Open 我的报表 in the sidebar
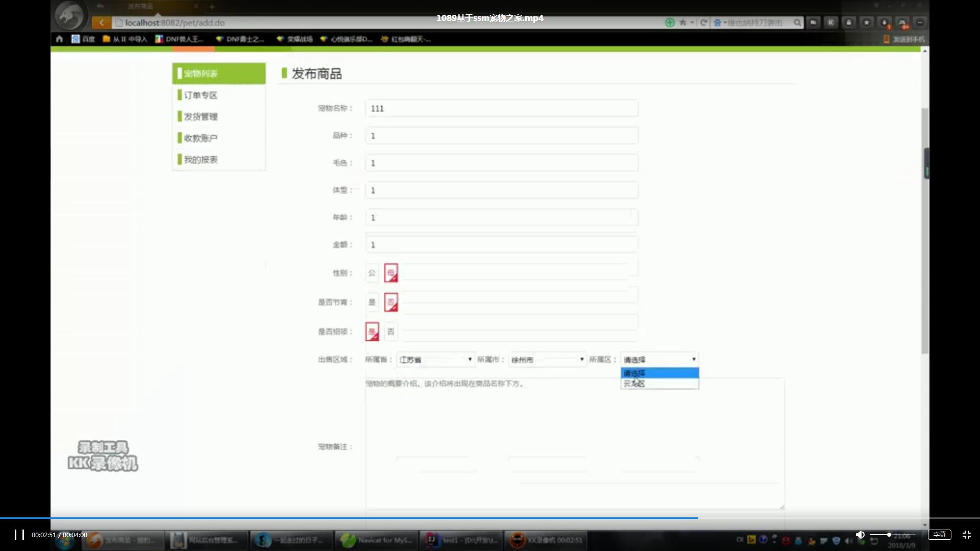980x551 pixels. click(219, 159)
